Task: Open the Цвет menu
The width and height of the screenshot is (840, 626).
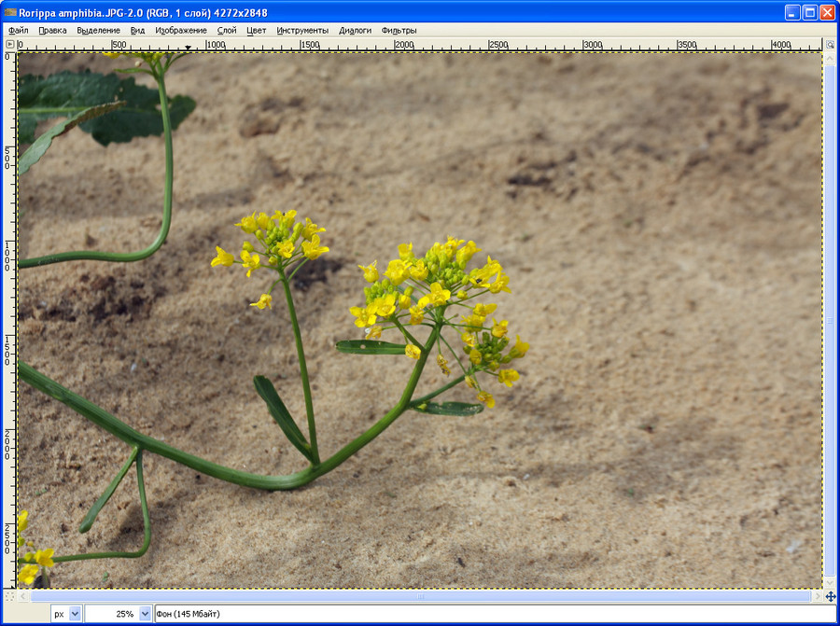Action: coord(256,31)
